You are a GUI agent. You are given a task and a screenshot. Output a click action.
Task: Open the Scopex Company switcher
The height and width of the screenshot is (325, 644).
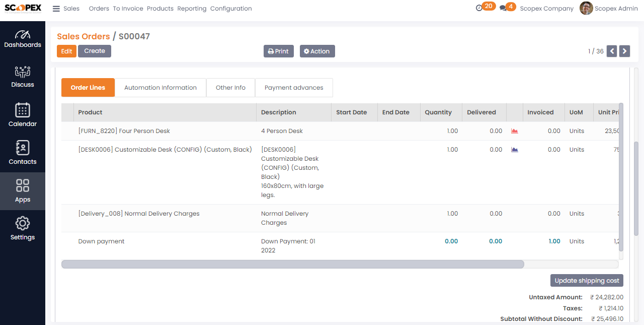(x=546, y=9)
